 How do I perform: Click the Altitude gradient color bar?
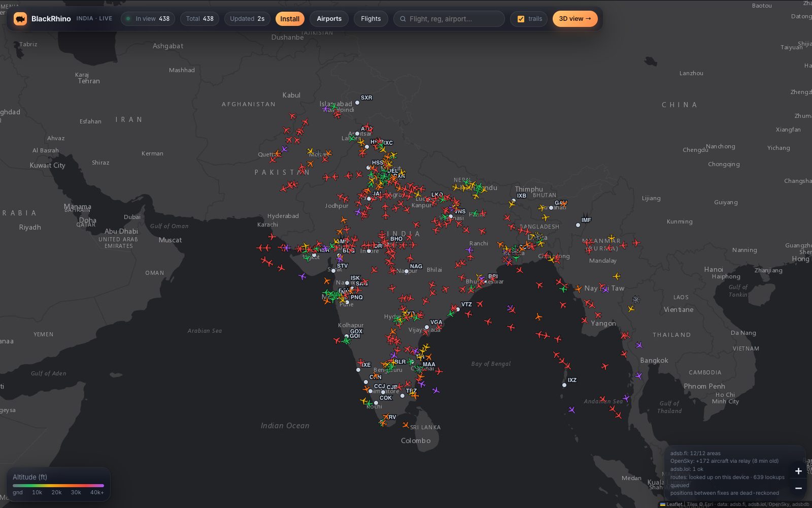pyautogui.click(x=58, y=486)
